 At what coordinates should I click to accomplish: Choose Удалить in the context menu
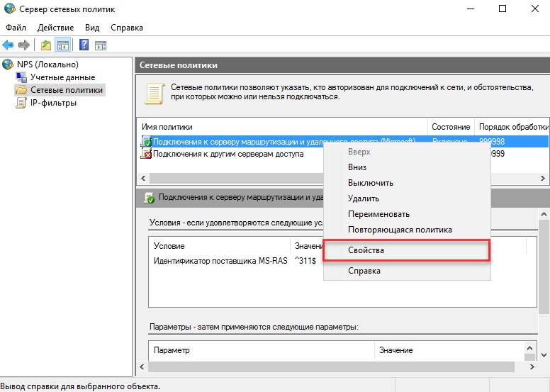(x=407, y=198)
